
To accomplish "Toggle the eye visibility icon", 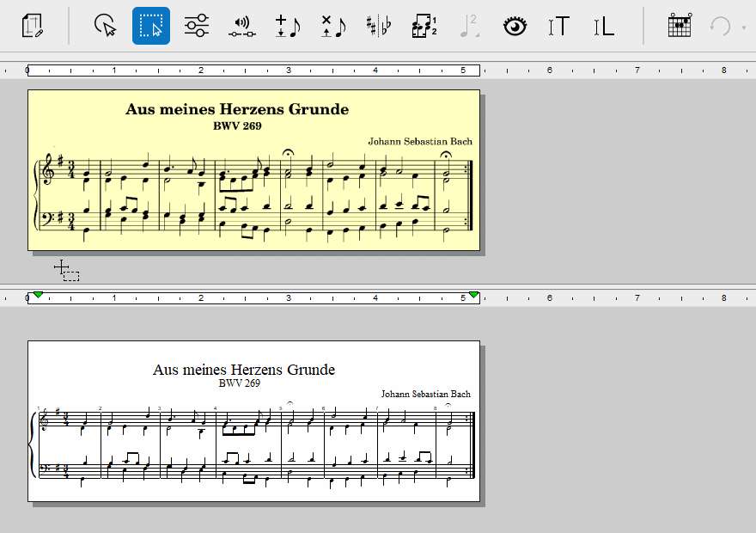I will 514,26.
